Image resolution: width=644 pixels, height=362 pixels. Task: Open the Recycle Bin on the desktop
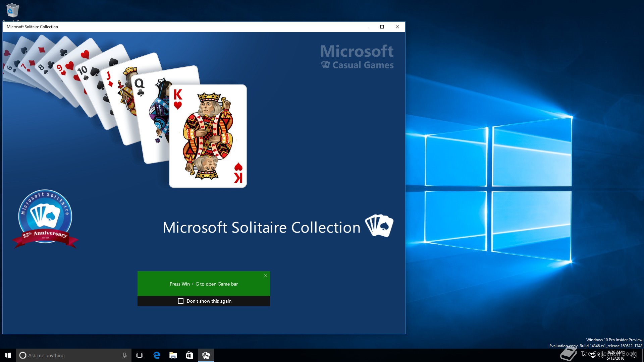12,11
